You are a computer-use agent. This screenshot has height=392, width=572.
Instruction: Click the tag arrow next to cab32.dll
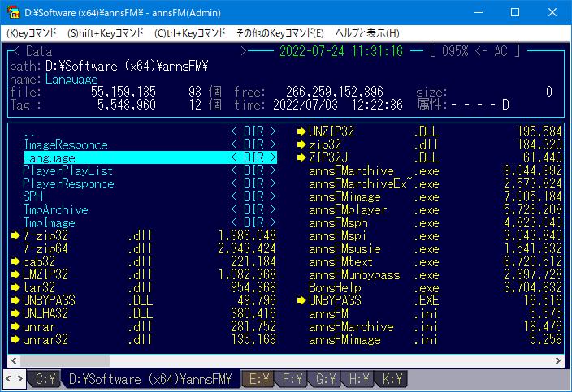click(x=15, y=261)
